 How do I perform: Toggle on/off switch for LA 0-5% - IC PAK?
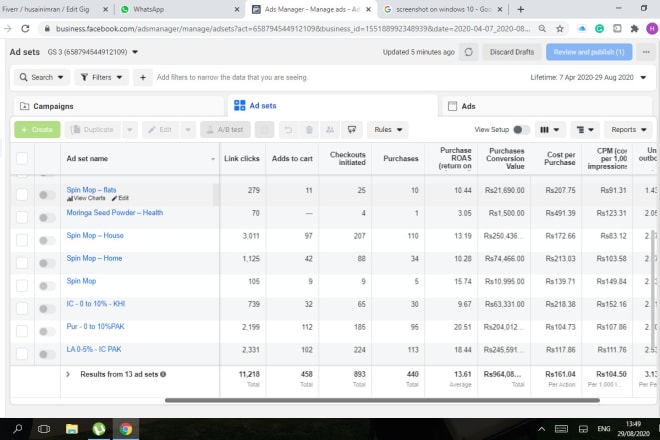point(47,354)
